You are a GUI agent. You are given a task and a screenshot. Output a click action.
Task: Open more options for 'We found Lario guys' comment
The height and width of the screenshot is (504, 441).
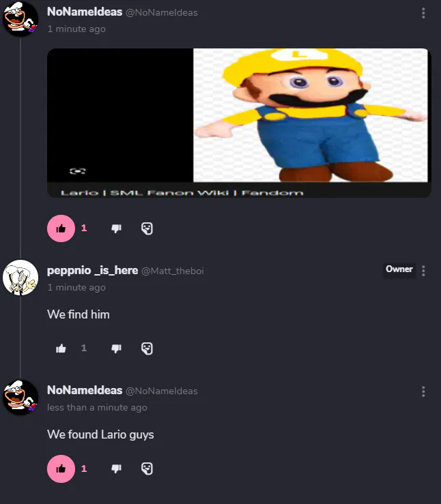tap(423, 391)
